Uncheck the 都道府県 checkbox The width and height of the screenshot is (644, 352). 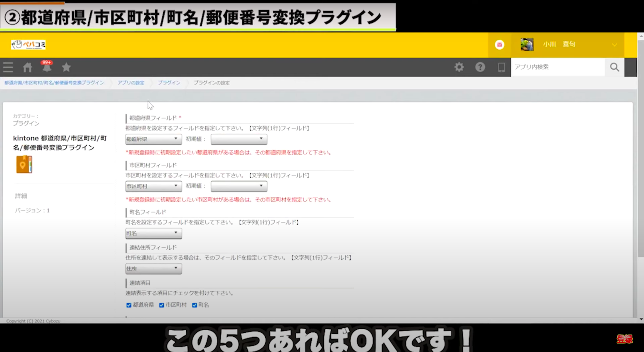coord(129,305)
